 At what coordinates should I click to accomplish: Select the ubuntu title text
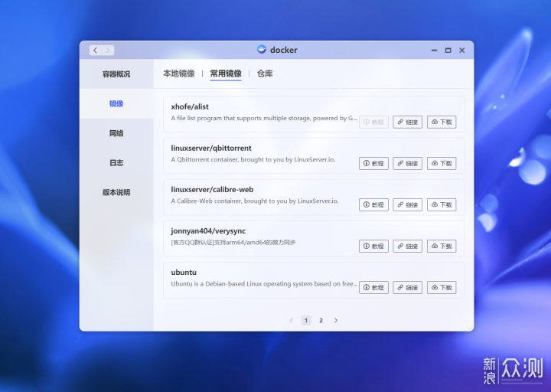pos(184,272)
